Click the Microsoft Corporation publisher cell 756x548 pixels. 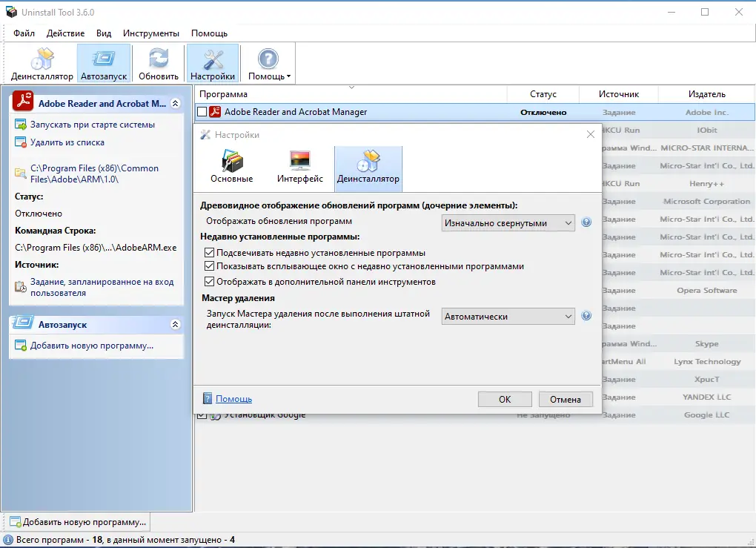[x=707, y=201]
